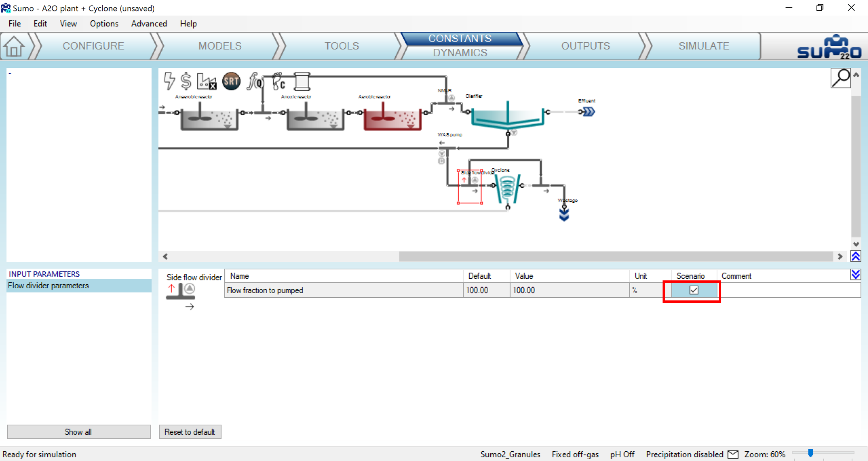Click the Comment cell for Flow fraction
The height and width of the screenshot is (461, 868).
click(789, 290)
